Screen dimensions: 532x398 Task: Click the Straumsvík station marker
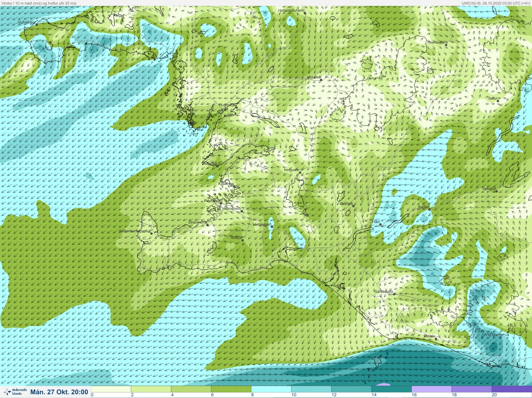click(208, 225)
